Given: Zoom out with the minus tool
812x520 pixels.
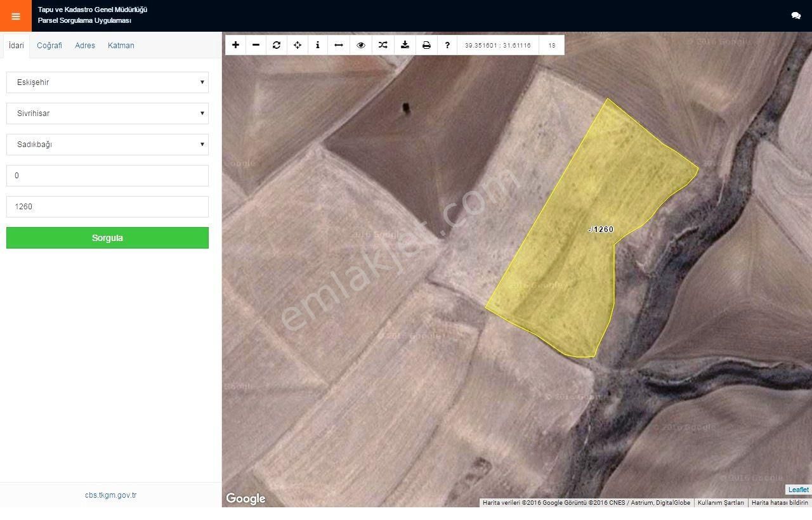Looking at the screenshot, I should coord(256,45).
